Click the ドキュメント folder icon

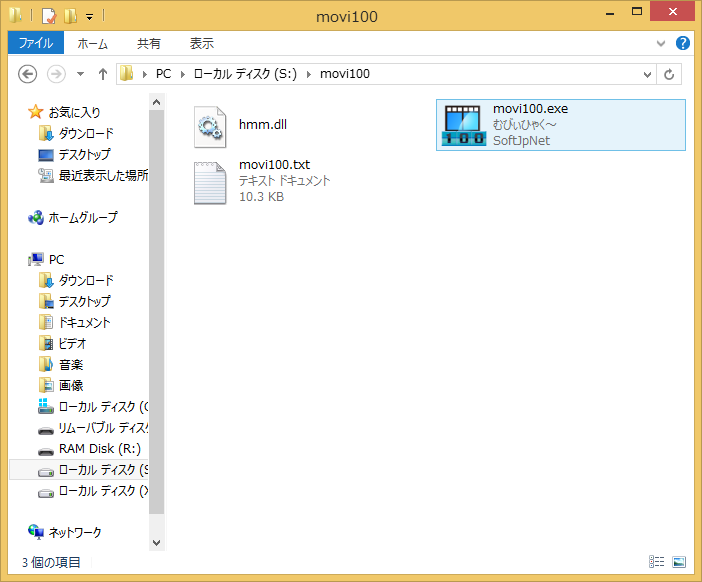click(x=46, y=322)
